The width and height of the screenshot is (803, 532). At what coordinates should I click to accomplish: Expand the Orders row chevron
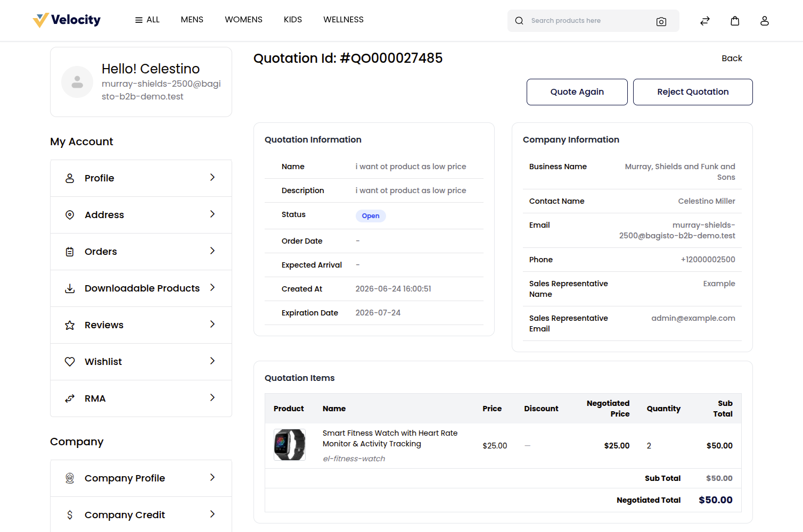[212, 251]
